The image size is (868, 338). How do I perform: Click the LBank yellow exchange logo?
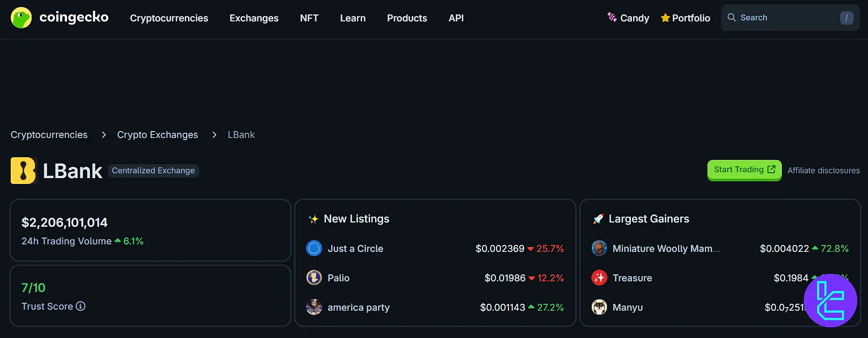(x=23, y=171)
